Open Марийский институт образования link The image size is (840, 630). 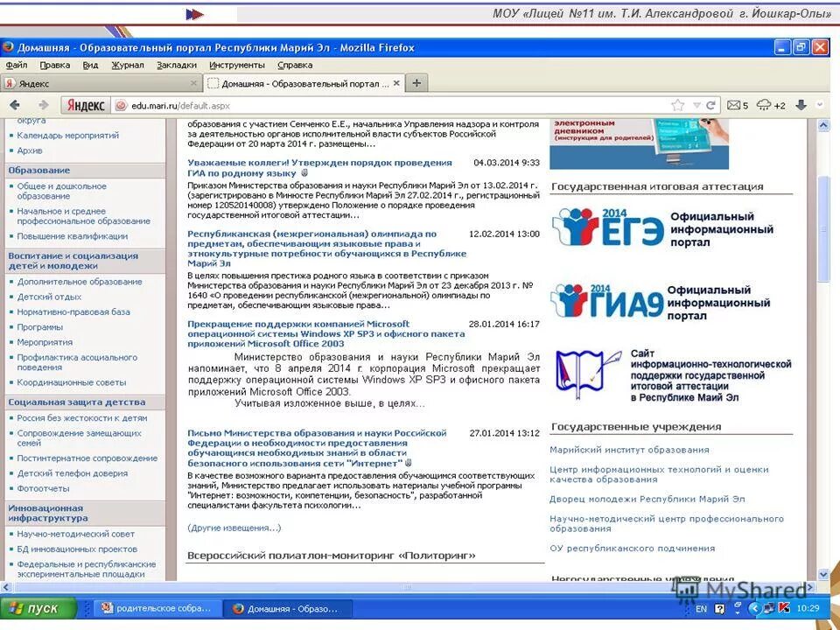pos(629,450)
